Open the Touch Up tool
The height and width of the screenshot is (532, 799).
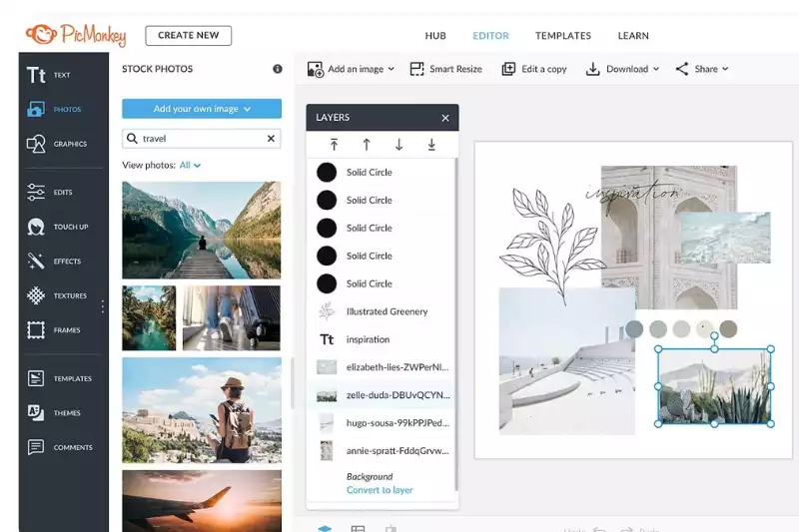58,227
